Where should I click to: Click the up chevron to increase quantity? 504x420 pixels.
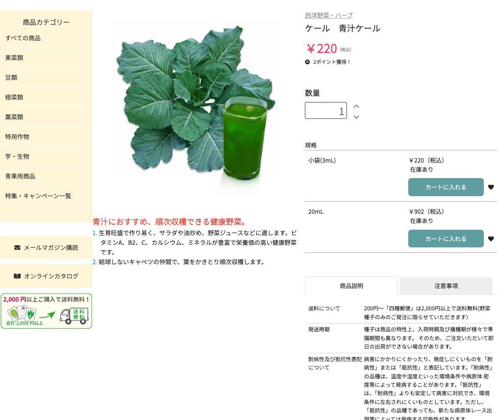(x=356, y=106)
